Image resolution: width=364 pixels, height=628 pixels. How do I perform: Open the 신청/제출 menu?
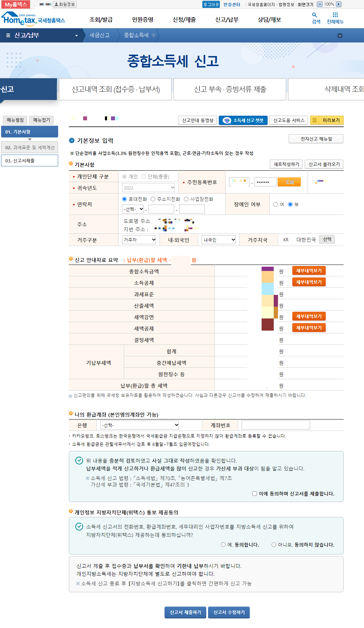tap(184, 20)
